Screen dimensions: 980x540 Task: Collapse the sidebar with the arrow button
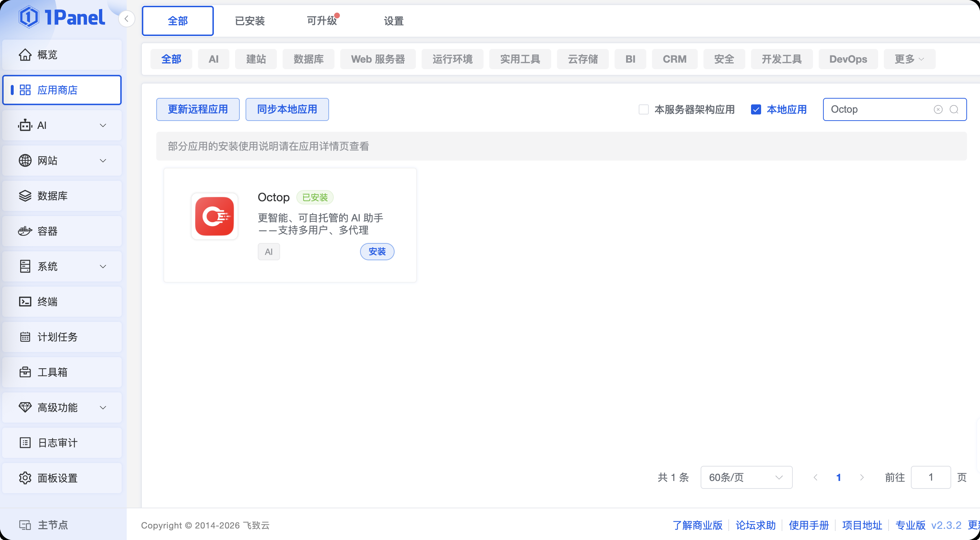(126, 19)
